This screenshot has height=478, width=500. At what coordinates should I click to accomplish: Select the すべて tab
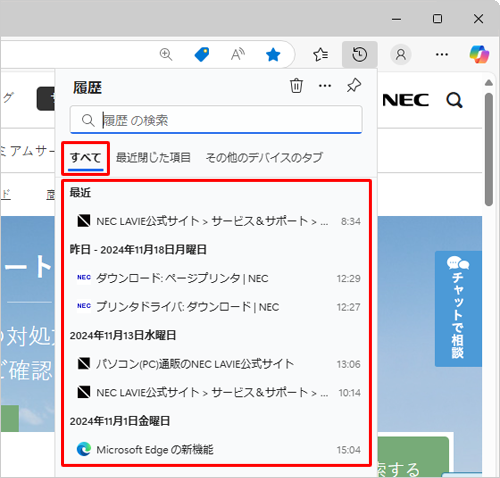86,158
